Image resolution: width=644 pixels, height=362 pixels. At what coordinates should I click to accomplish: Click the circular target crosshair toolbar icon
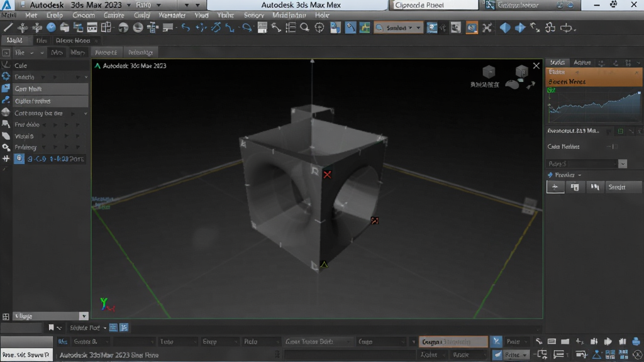point(319,28)
